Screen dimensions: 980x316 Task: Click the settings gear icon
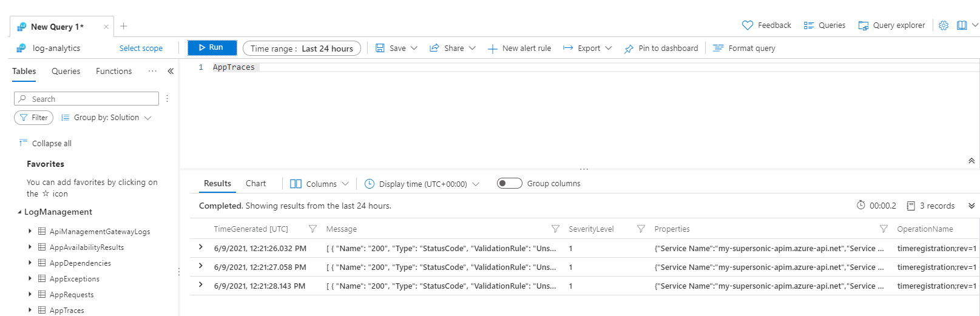point(943,25)
